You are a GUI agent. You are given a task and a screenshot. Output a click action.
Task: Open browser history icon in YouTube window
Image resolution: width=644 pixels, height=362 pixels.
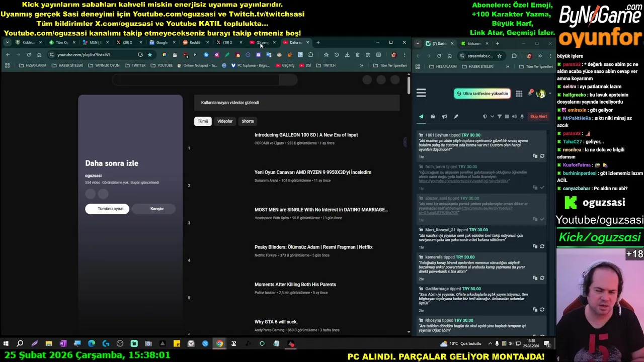[337, 55]
